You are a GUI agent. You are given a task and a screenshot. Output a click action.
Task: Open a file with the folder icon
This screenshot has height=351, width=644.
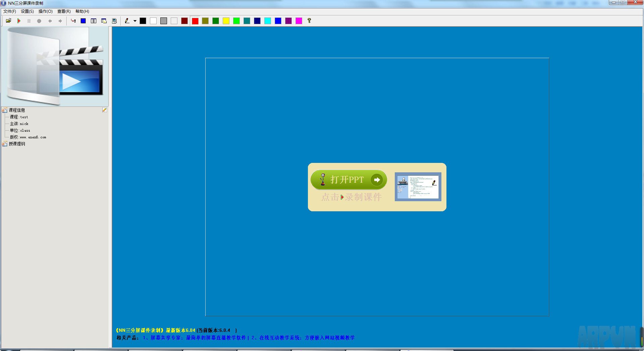pyautogui.click(x=9, y=21)
